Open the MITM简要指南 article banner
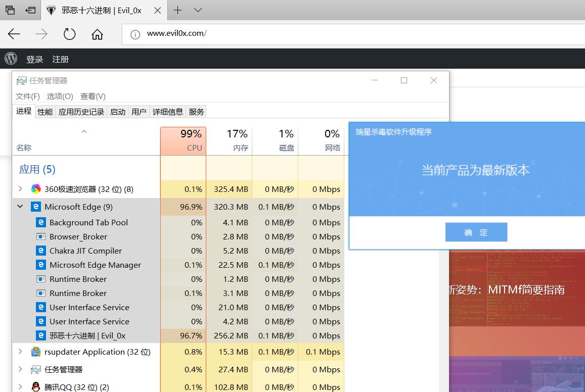The image size is (585, 392). click(x=517, y=289)
